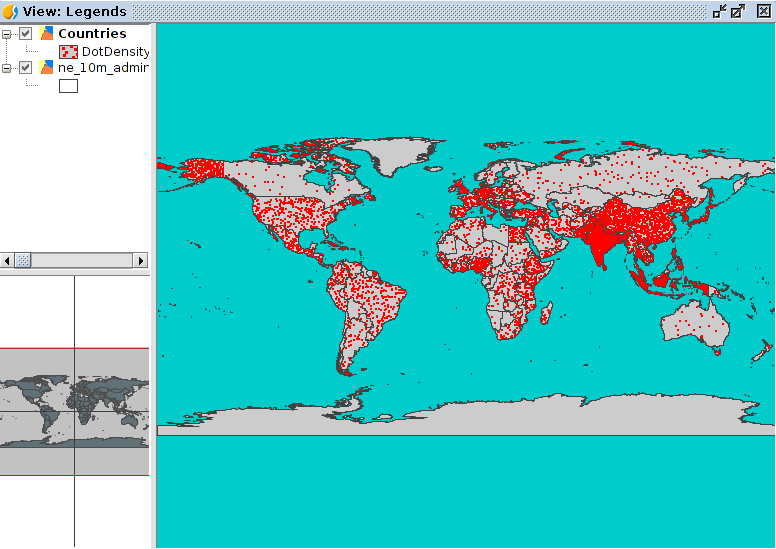Click the white fill swatch under ne_10m_admin

(69, 86)
